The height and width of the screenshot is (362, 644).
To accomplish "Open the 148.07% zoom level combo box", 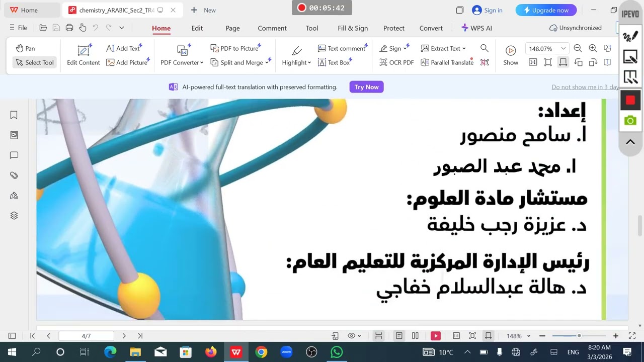I will (x=546, y=48).
